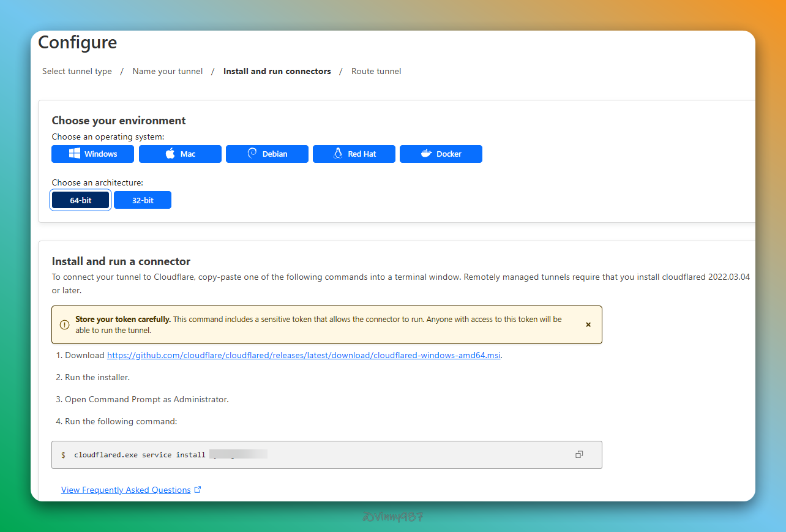Return to Name your tunnel step
This screenshot has height=532, width=786.
tap(167, 71)
